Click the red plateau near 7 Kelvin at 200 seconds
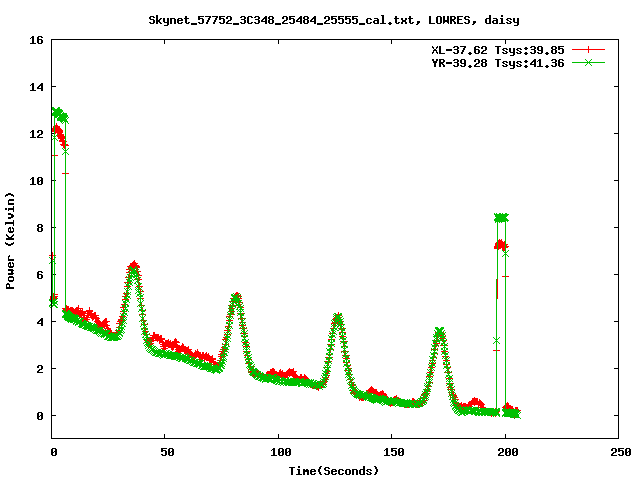This screenshot has height=480, width=640. 501,245
